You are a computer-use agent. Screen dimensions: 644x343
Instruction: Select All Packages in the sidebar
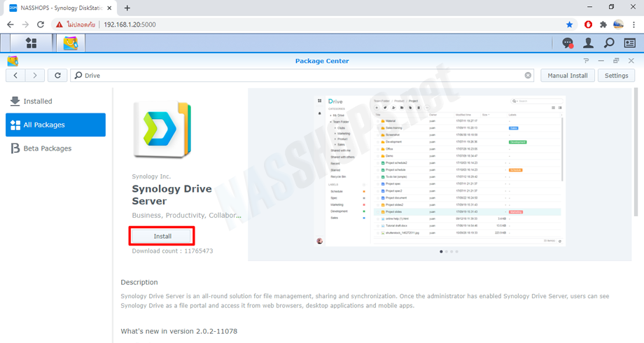(55, 125)
